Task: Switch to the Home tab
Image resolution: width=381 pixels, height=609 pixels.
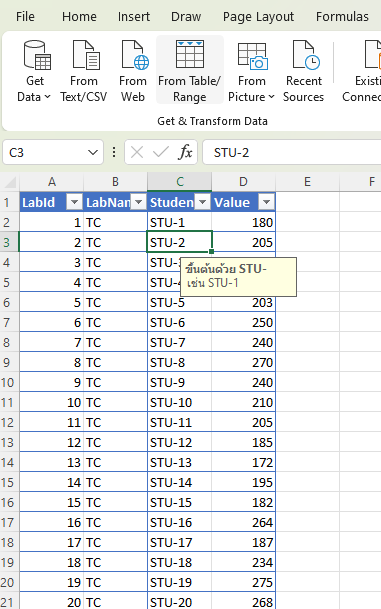Action: coord(79,17)
